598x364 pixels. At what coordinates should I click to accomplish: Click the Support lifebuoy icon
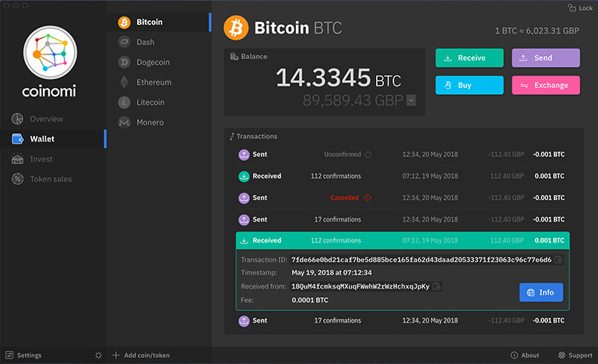(x=561, y=355)
